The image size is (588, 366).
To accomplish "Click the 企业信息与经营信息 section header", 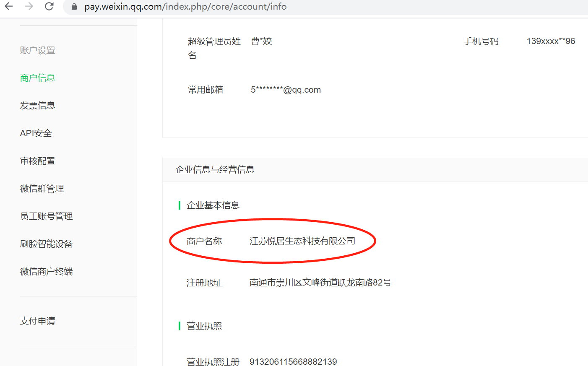I will click(215, 169).
